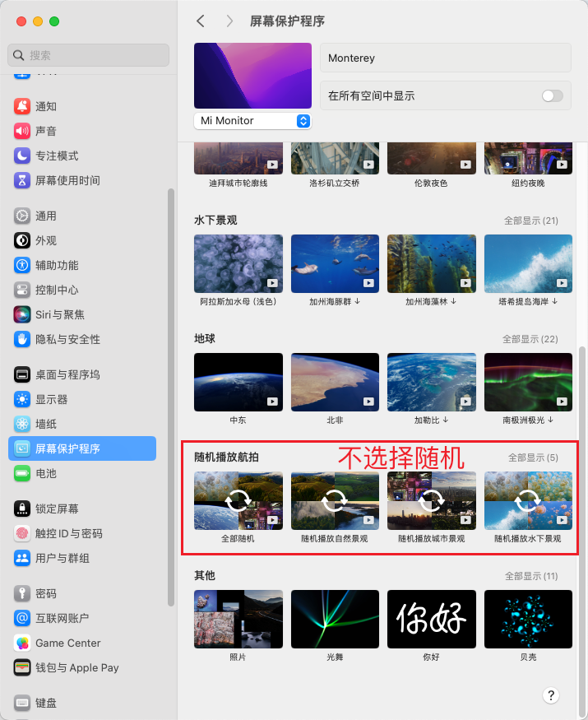Open the 密码 key icon
The width and height of the screenshot is (588, 720).
22,594
